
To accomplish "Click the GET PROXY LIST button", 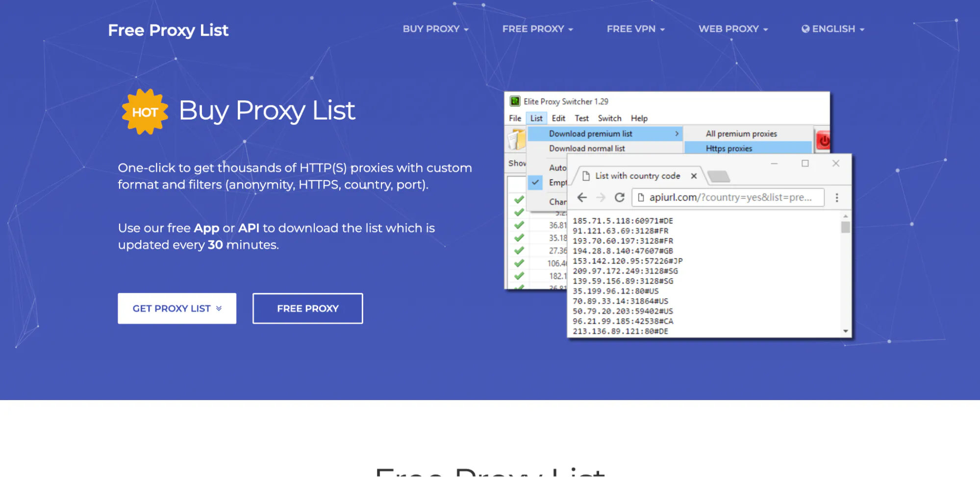I will (177, 309).
